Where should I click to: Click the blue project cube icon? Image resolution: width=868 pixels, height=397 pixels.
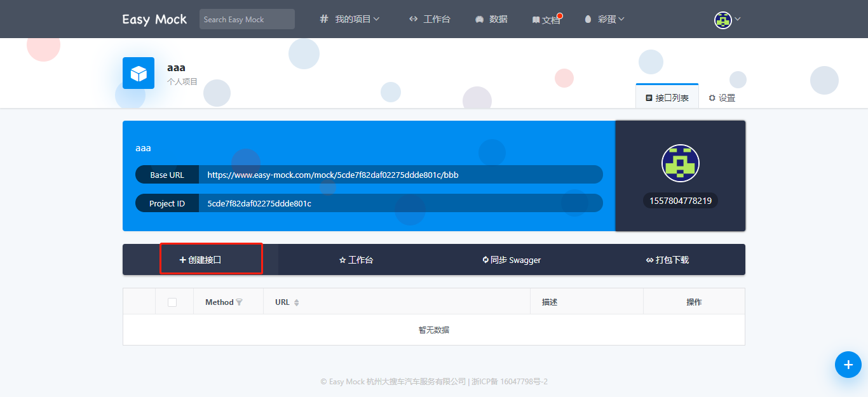[x=139, y=73]
